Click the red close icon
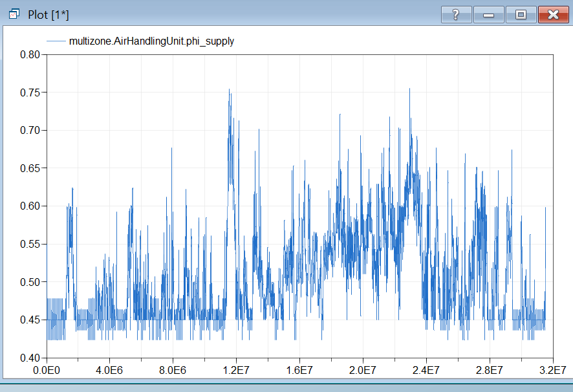This screenshot has height=392, width=573. (553, 14)
